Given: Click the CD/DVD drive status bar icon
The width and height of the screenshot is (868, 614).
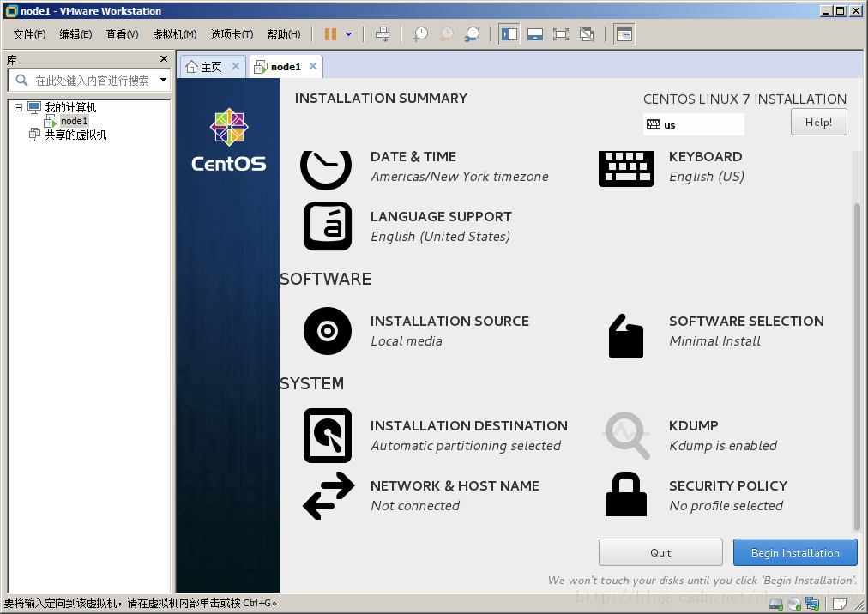Looking at the screenshot, I should coord(794,604).
